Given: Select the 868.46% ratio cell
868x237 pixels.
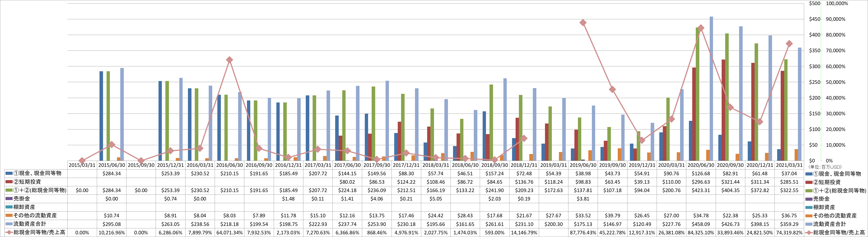Looking at the screenshot, I should [377, 233].
